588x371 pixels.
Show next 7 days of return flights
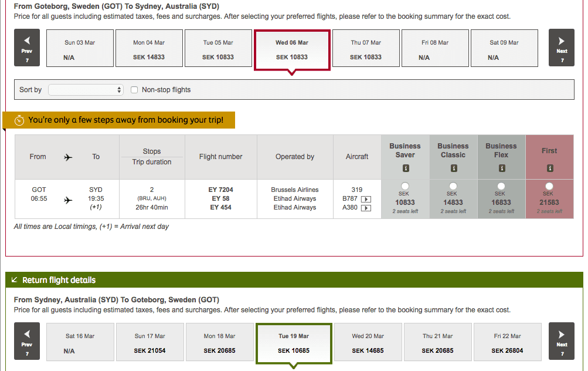[561, 341]
